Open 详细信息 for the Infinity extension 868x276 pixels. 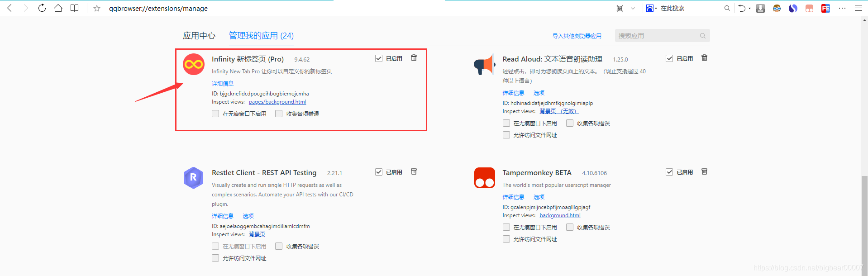[x=223, y=83]
